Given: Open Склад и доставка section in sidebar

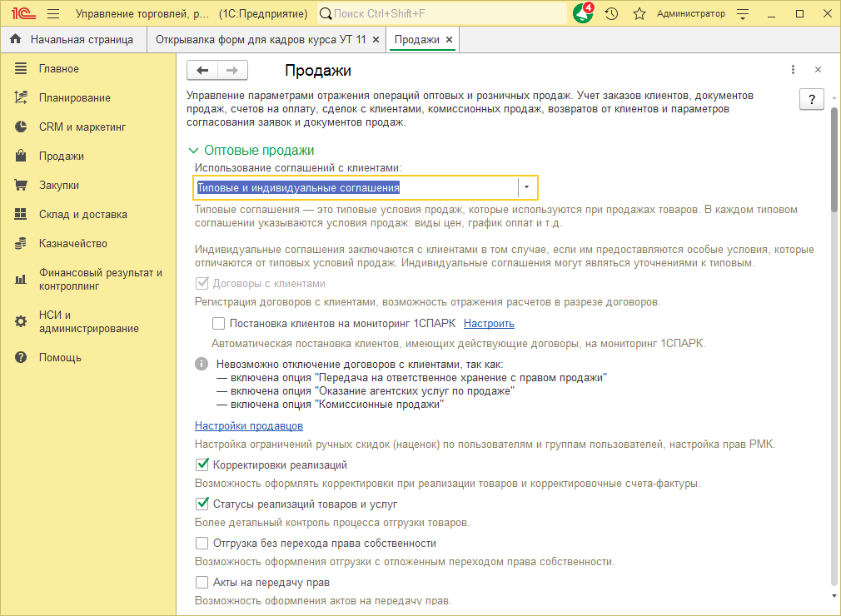Looking at the screenshot, I should 83,215.
